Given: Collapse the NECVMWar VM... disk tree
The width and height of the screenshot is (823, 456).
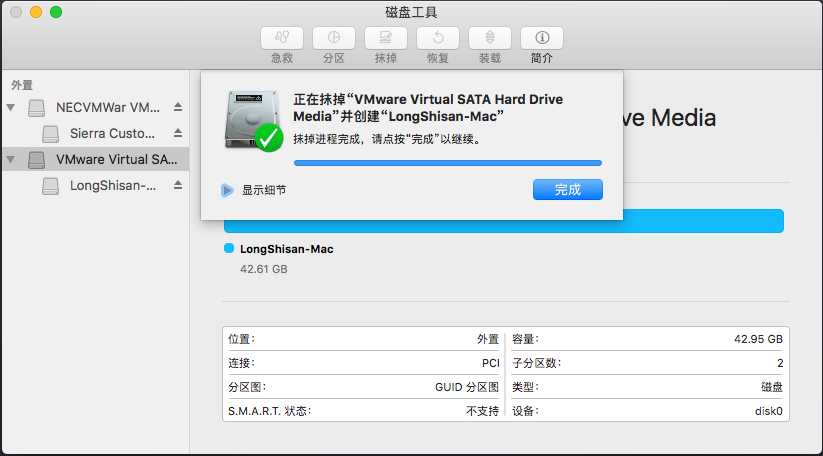Looking at the screenshot, I should (x=10, y=107).
